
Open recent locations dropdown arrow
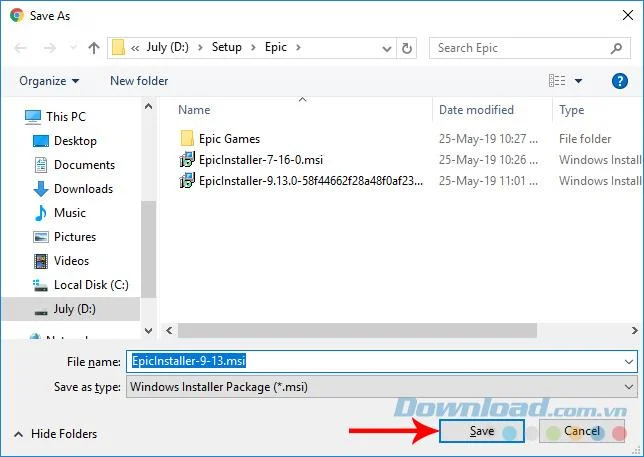[73, 48]
